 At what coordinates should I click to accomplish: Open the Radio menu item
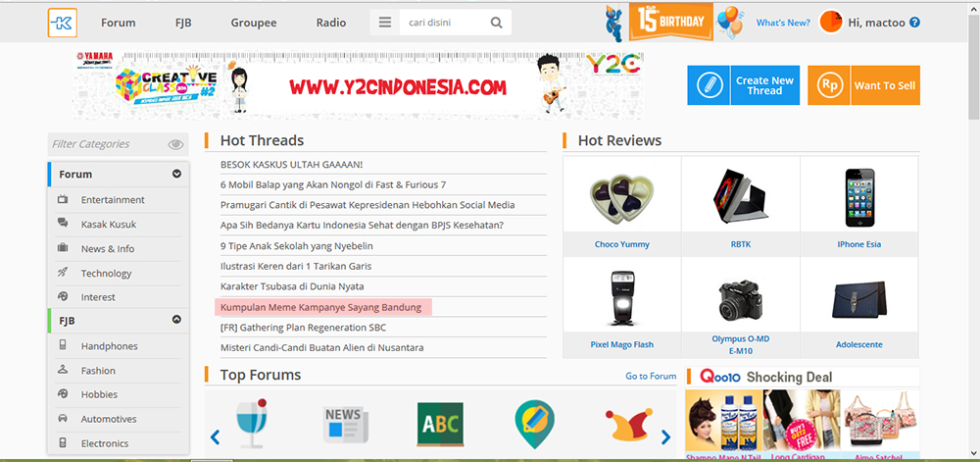coord(331,23)
